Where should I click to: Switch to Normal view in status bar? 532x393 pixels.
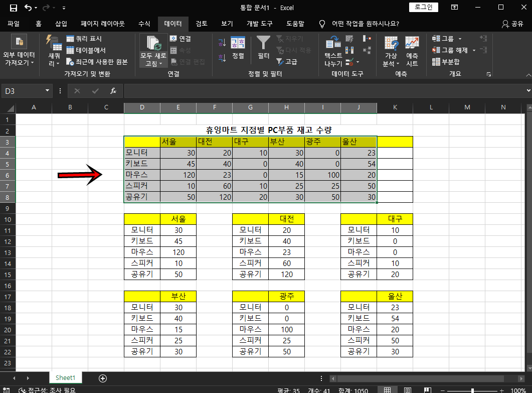point(387,390)
